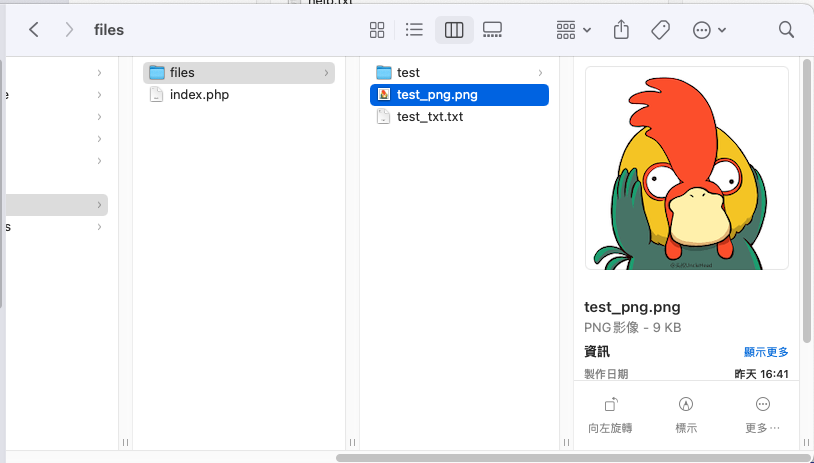The height and width of the screenshot is (463, 814).
Task: Click the bottom sidebar row chevron
Action: tap(99, 227)
